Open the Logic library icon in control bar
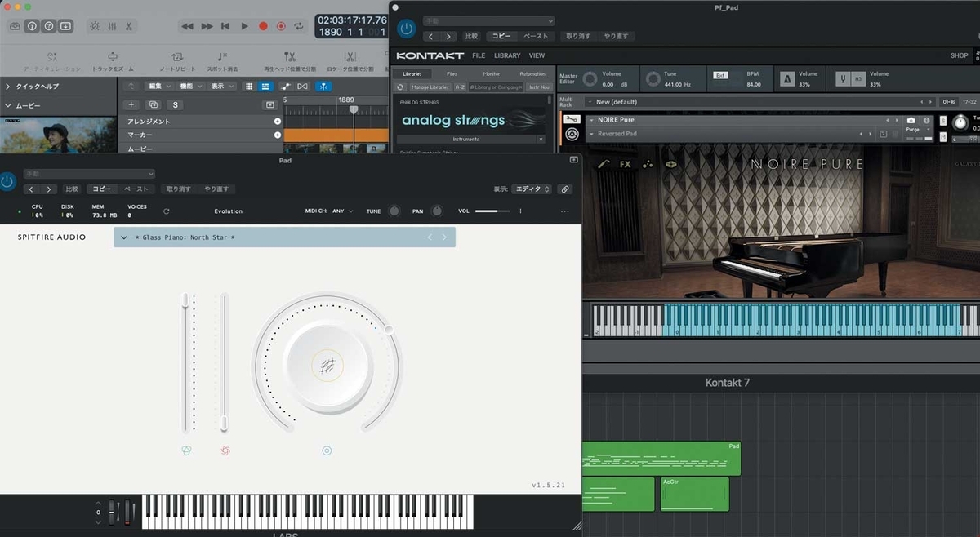Image resolution: width=980 pixels, height=537 pixels. 15,26
